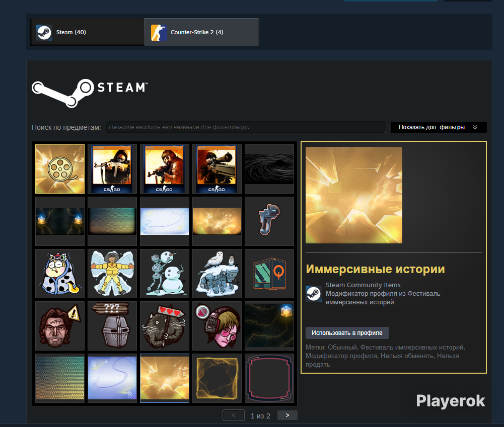
Task: Select the snow angel yellow suit sticker
Action: [x=112, y=274]
